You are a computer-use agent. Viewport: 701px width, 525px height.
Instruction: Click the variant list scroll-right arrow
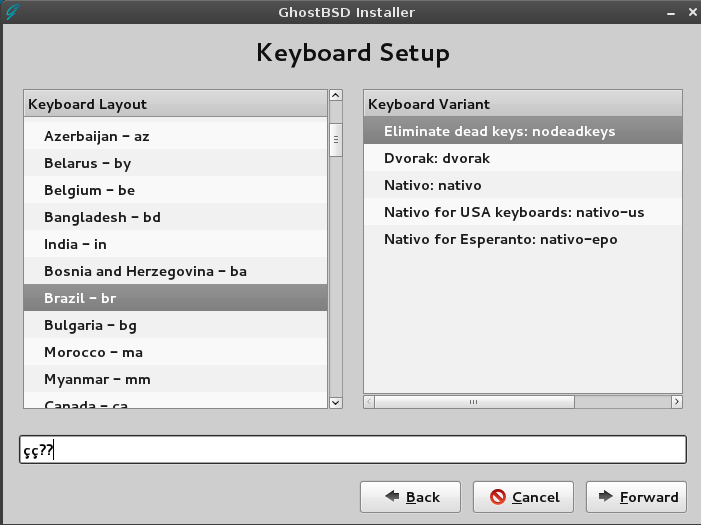coord(677,402)
